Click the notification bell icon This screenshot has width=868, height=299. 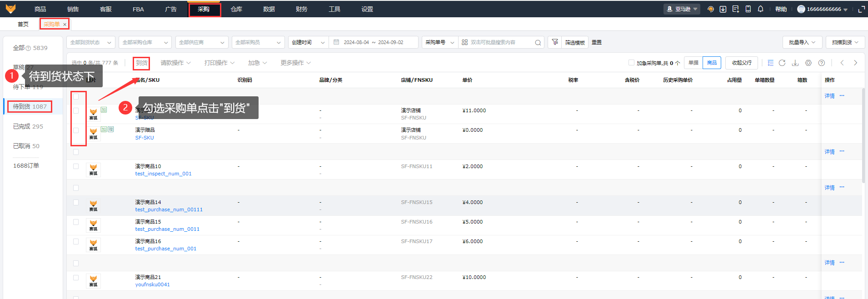click(760, 9)
